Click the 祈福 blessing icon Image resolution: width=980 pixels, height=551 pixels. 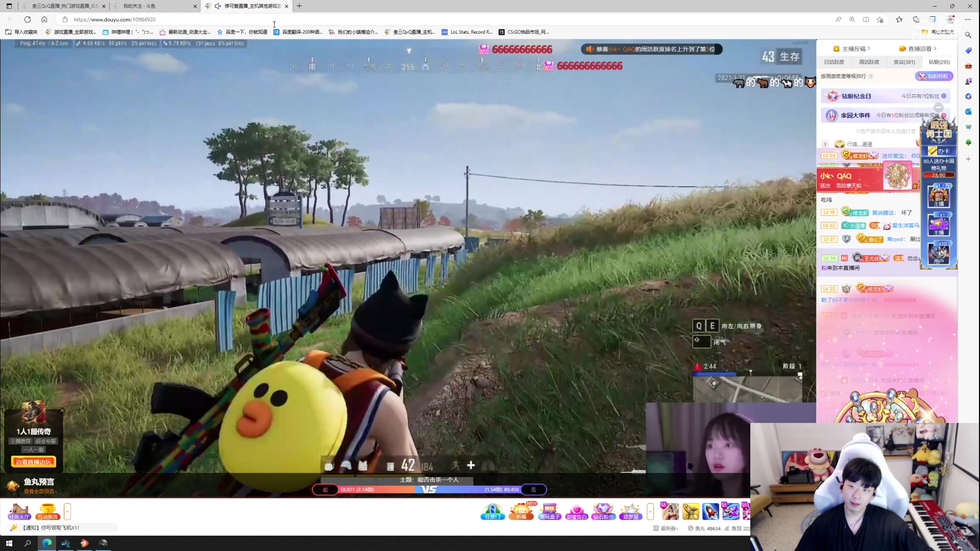point(521,511)
